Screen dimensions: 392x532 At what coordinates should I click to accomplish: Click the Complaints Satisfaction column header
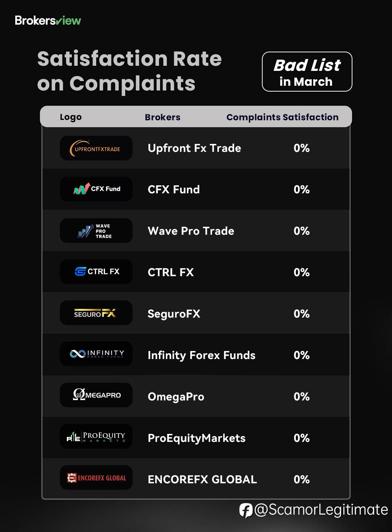282,117
